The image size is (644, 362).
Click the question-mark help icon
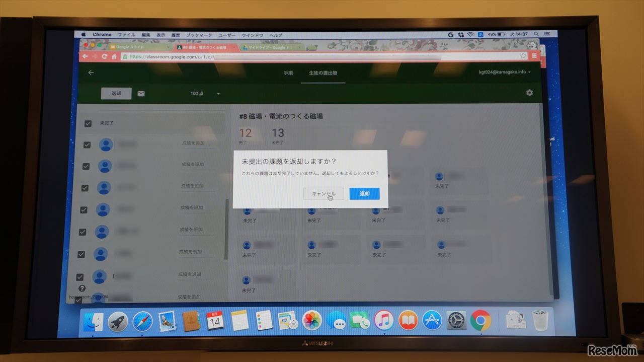click(x=82, y=288)
